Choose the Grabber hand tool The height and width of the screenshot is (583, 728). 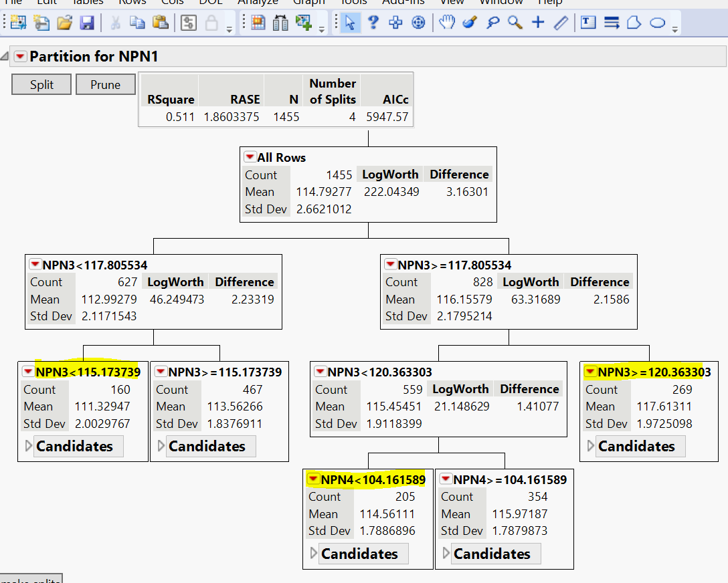(x=446, y=22)
